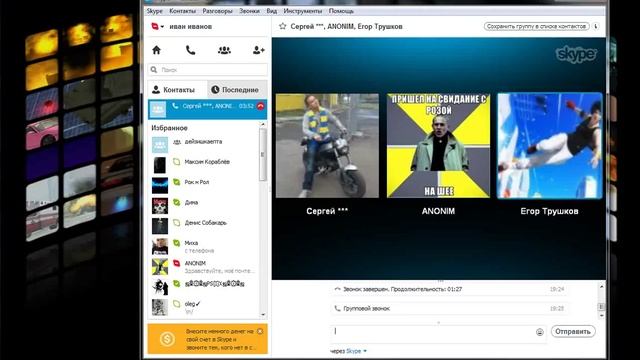Open the Помощь menu

pos(341,11)
